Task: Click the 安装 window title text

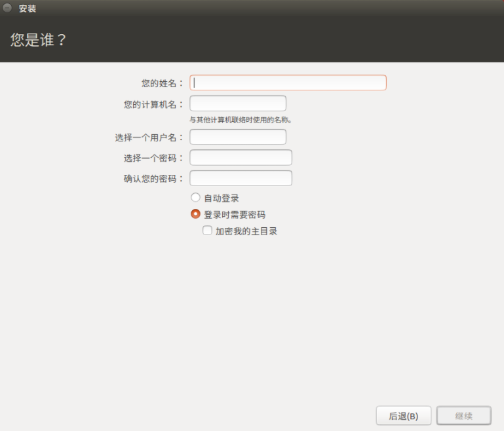Action: [28, 9]
